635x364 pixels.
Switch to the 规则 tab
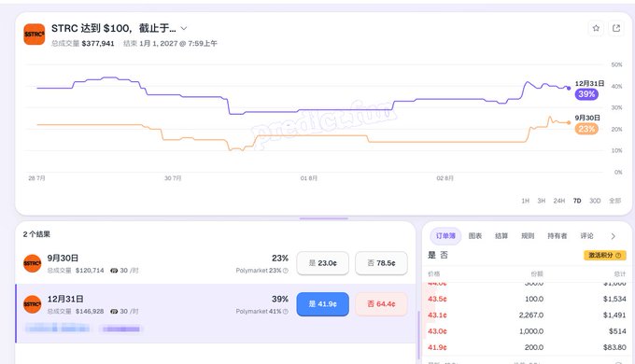[528, 235]
